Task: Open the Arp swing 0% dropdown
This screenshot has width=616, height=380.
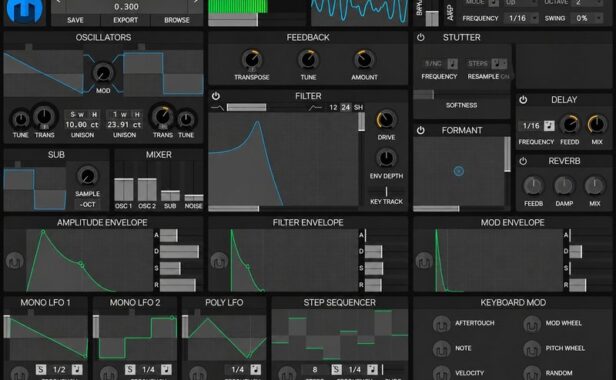Action: tap(586, 18)
